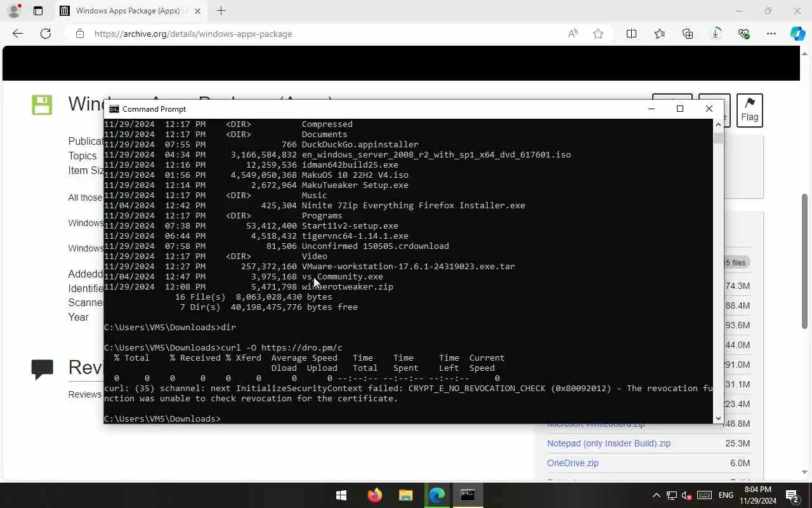Open the Downloads icon in Edge toolbar
The image size is (812, 508).
pyautogui.click(x=716, y=34)
